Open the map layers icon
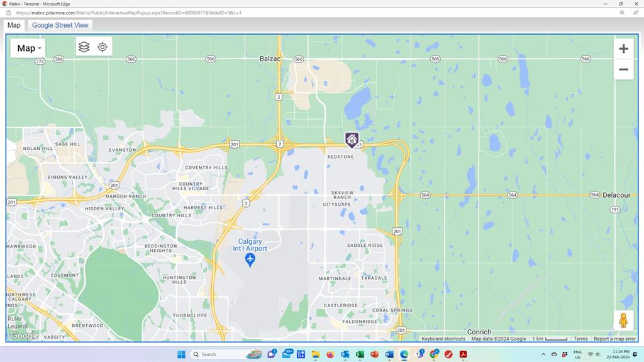 pos(84,47)
